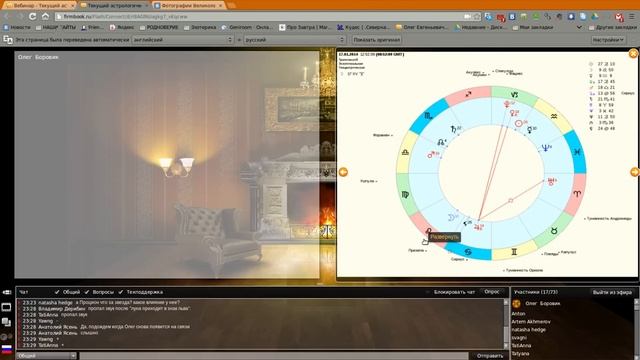Image resolution: width=640 pixels, height=360 pixels.
Task: Open the Мои закладки bookmark folder
Action: click(533, 27)
